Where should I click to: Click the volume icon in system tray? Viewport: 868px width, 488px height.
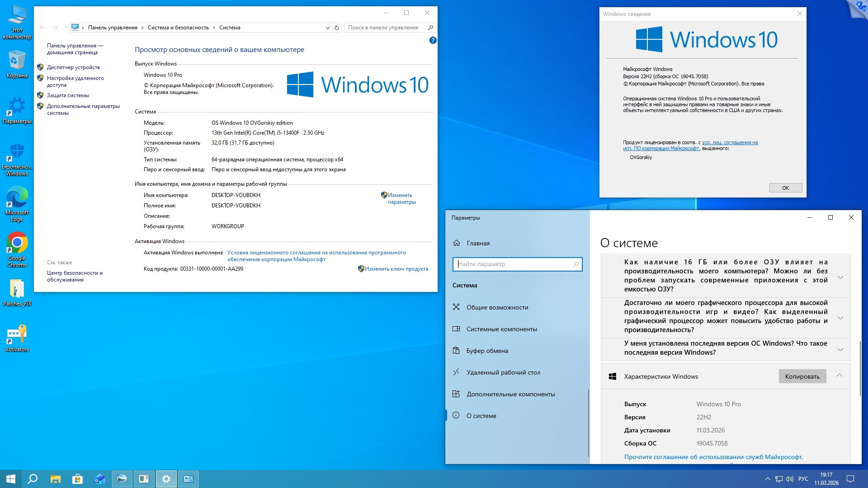790,479
